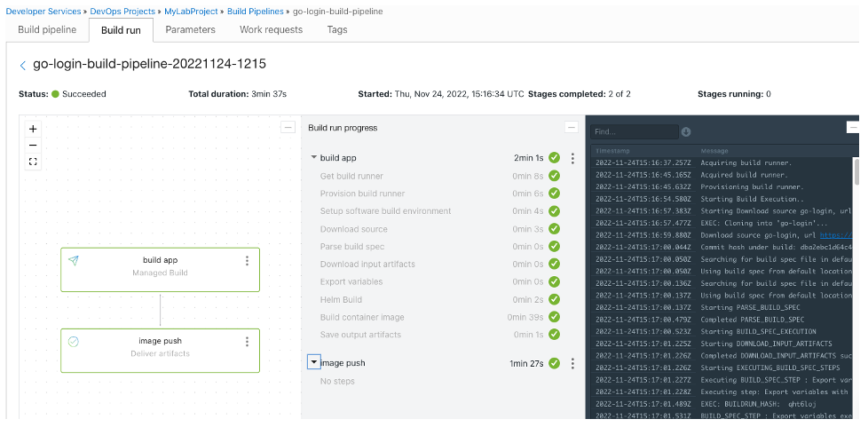Click success checkmark for Download source step
The height and width of the screenshot is (435, 868).
click(x=554, y=228)
